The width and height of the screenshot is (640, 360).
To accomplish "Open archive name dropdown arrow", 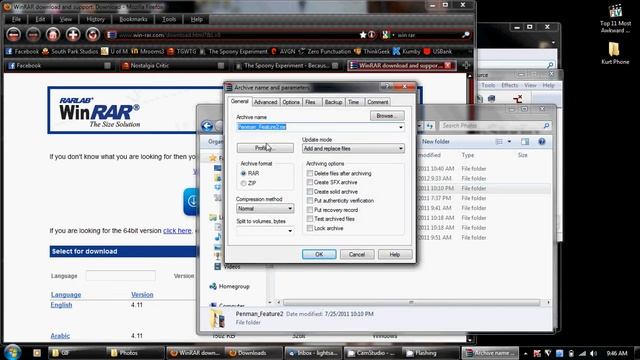I will click(400, 127).
